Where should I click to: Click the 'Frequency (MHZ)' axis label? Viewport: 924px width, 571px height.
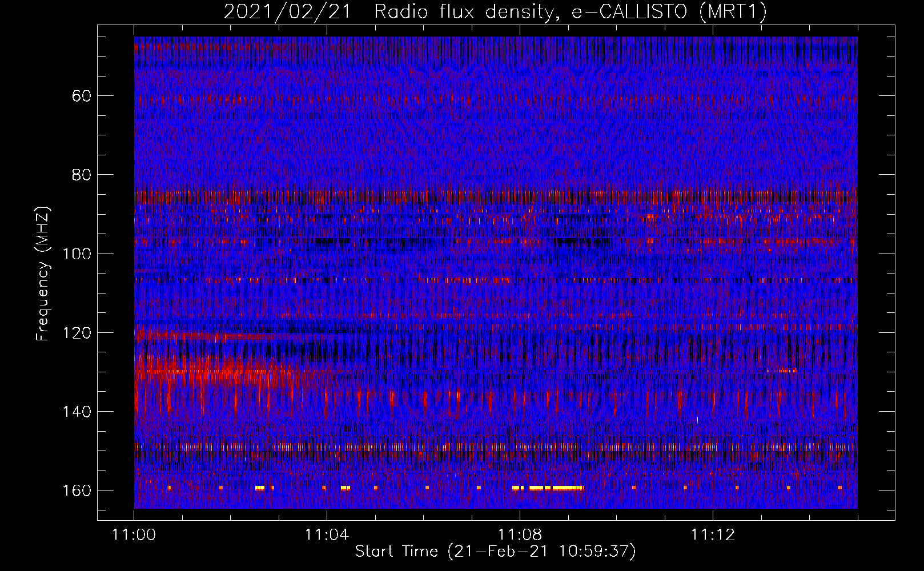point(43,274)
